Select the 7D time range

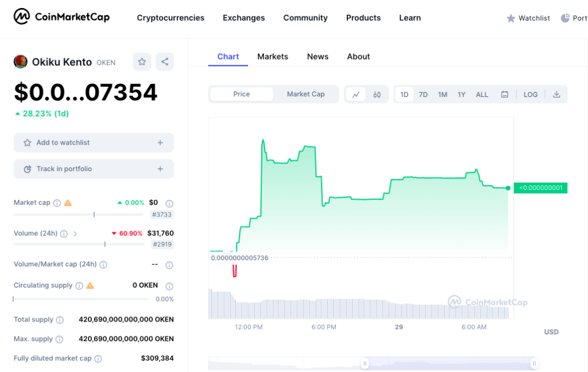point(423,94)
